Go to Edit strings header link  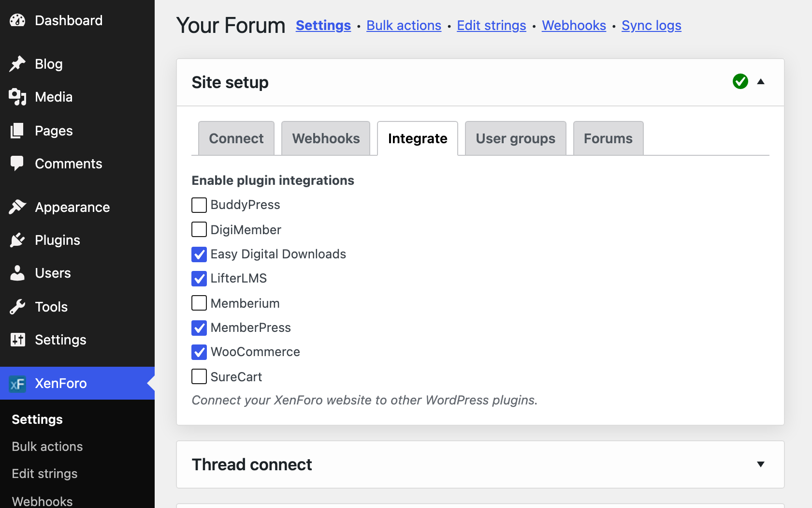[x=492, y=25]
